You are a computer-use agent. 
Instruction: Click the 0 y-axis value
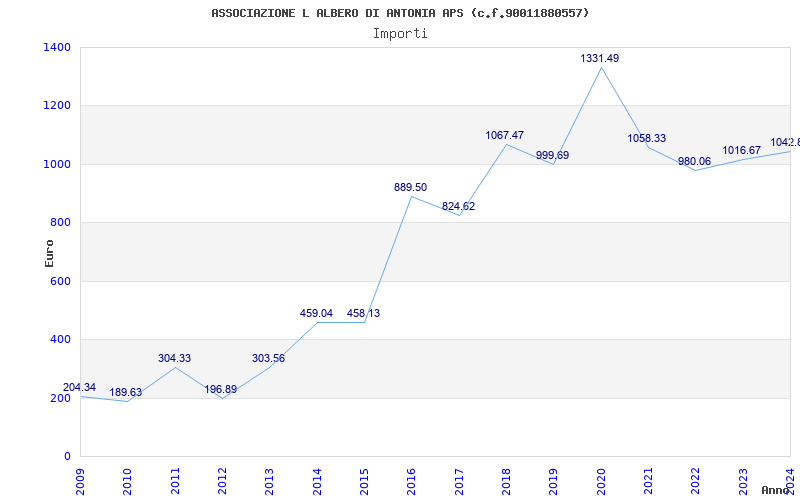tap(67, 456)
